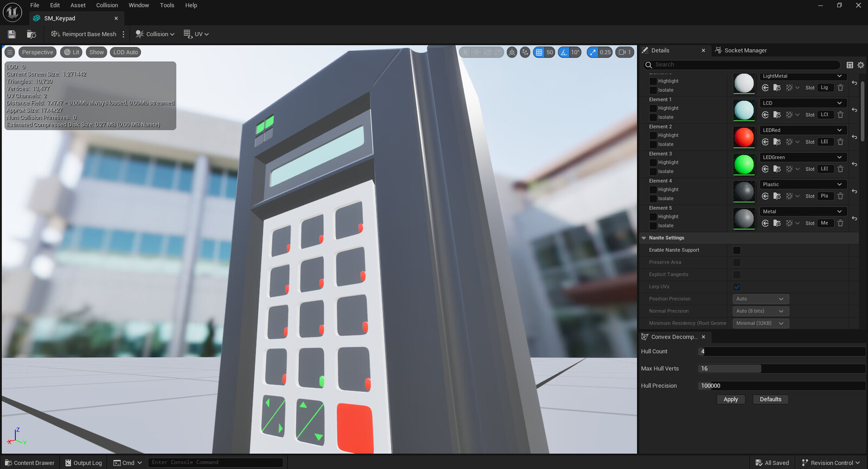Screen dimensions: 868x469
Task: Click the Hull Precision slider field
Action: 781,386
